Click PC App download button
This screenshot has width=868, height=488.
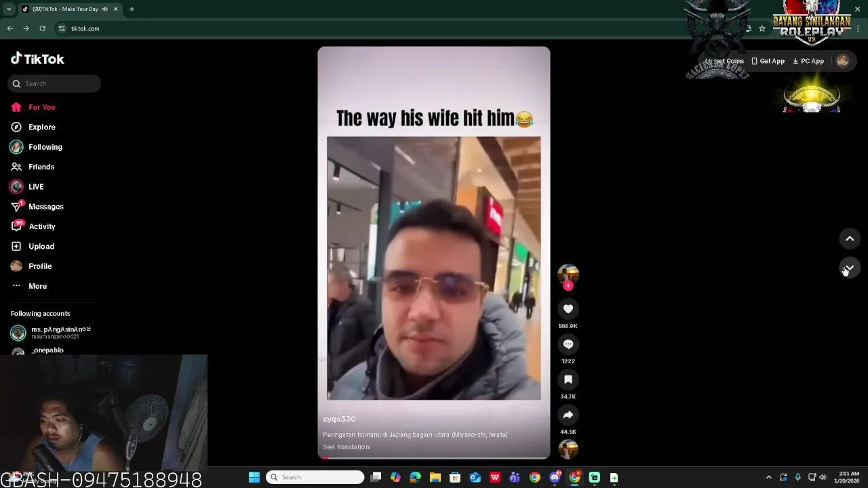pos(808,61)
